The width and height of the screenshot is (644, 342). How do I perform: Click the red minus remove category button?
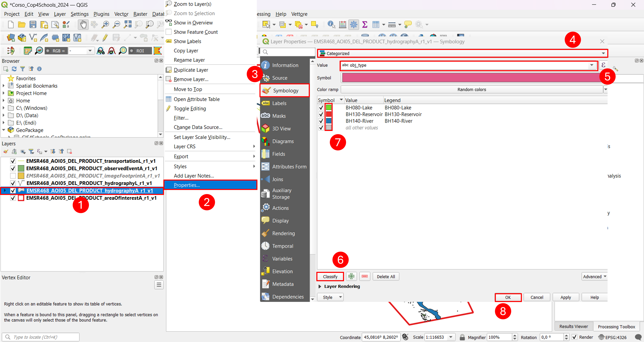coord(364,276)
